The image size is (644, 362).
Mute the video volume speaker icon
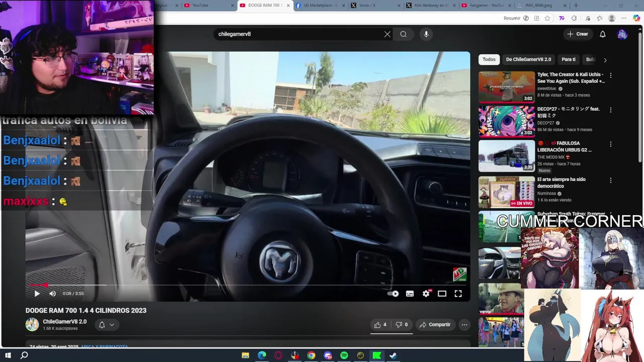tap(52, 294)
